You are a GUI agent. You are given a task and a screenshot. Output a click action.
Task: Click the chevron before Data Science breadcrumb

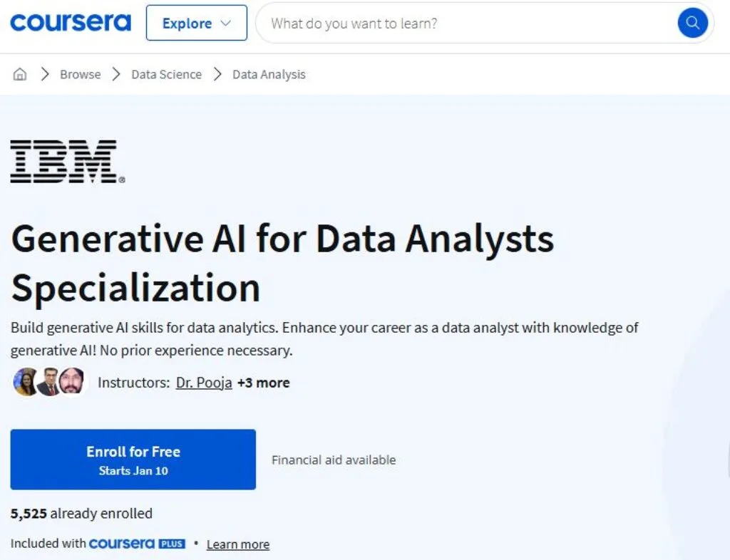pyautogui.click(x=116, y=74)
